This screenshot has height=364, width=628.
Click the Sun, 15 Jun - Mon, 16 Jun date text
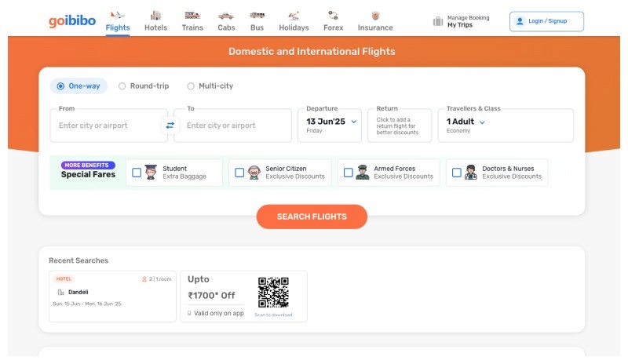point(87,304)
